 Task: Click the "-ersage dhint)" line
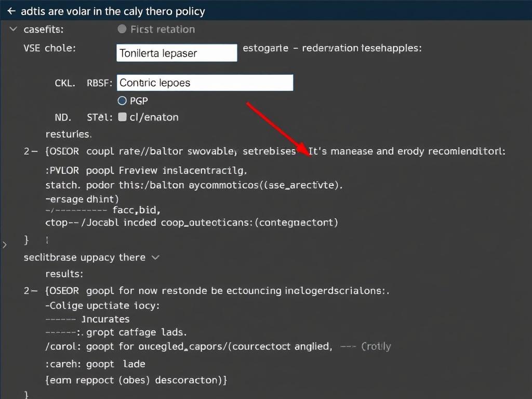[x=82, y=199]
